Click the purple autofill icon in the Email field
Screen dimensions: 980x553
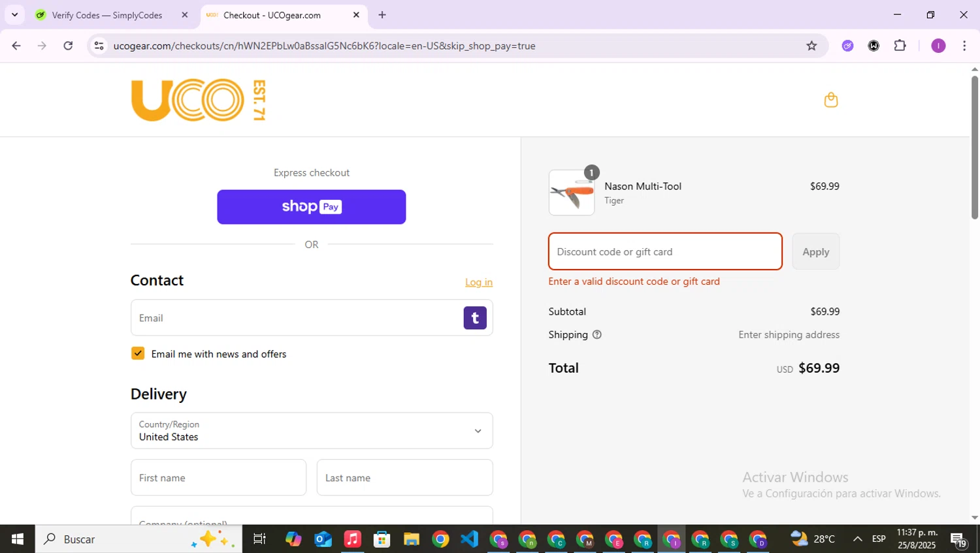tap(475, 318)
